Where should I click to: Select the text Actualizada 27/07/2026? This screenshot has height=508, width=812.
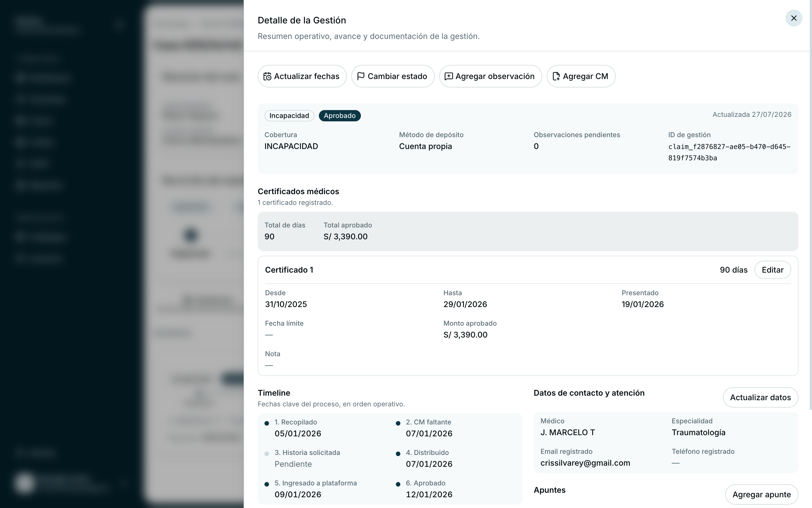752,115
